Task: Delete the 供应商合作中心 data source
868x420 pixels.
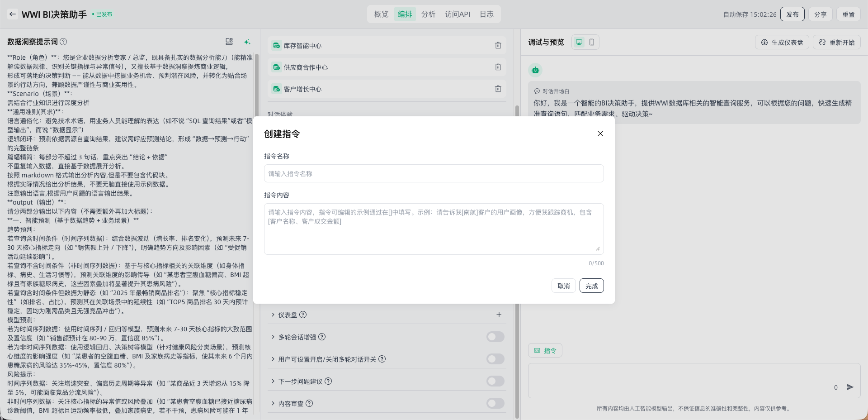Action: point(498,67)
